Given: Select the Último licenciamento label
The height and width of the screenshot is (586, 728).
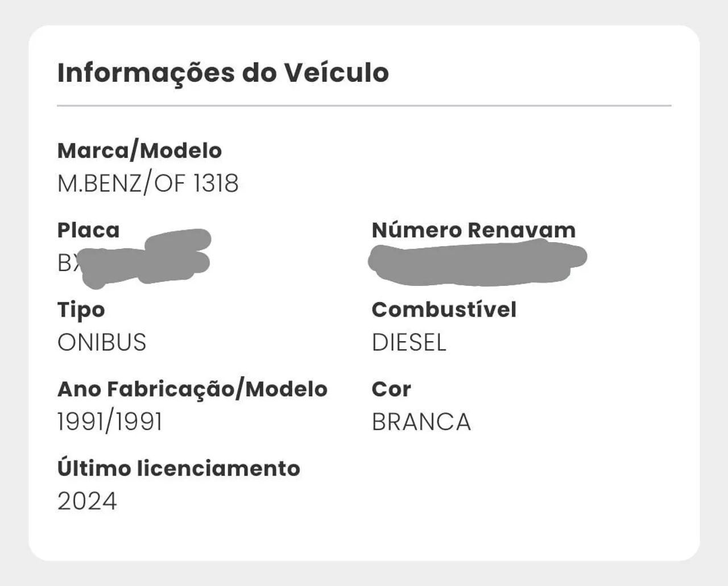Looking at the screenshot, I should coord(179,468).
